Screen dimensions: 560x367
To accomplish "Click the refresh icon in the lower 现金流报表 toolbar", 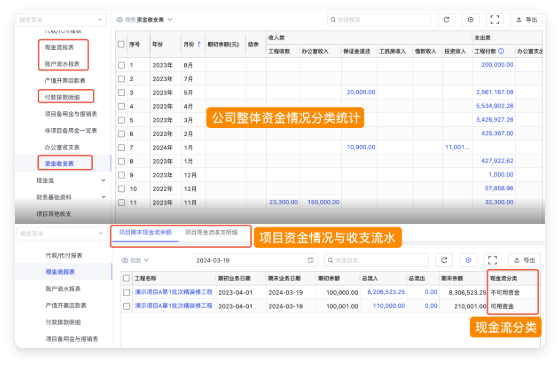I will 444,260.
